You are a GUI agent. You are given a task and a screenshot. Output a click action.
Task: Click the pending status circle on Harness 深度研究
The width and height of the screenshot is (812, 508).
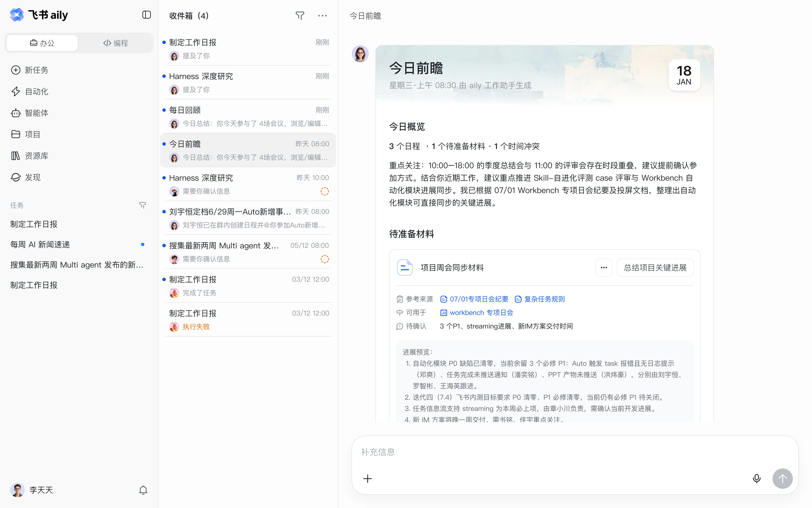tap(325, 191)
